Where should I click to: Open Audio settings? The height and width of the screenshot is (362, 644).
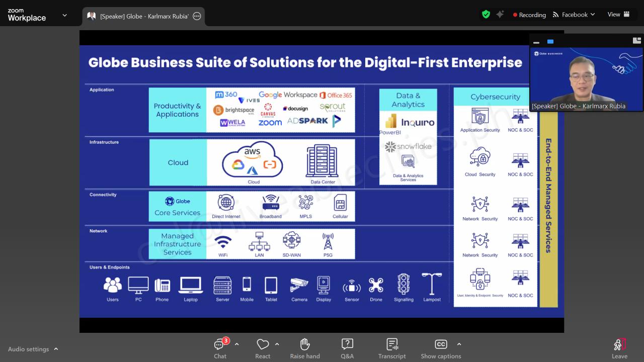click(29, 349)
